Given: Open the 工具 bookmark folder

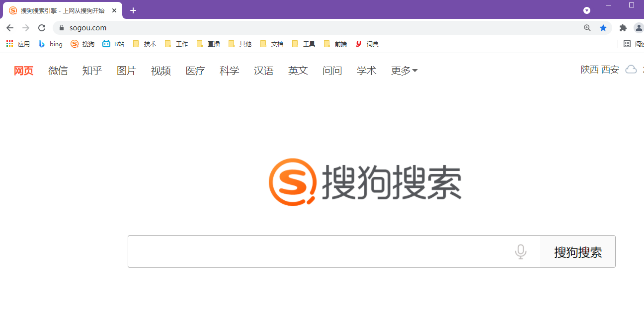Looking at the screenshot, I should click(x=304, y=44).
